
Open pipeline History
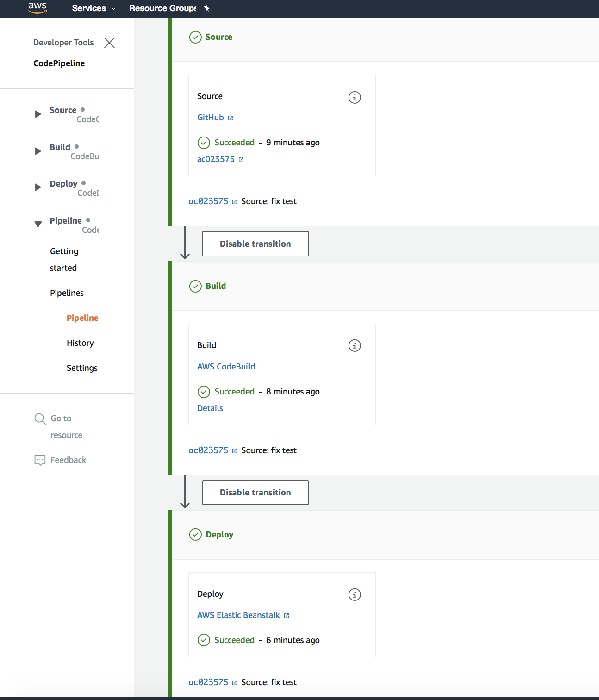[80, 343]
